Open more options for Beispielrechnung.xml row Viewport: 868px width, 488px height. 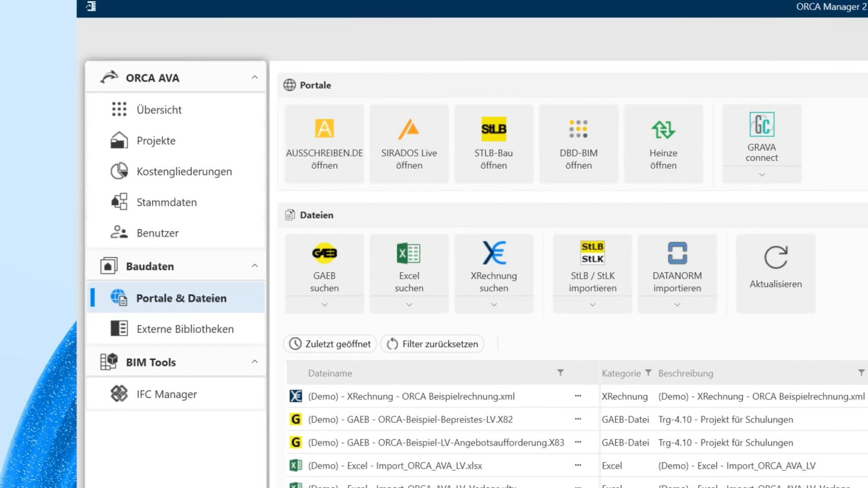pyautogui.click(x=578, y=396)
